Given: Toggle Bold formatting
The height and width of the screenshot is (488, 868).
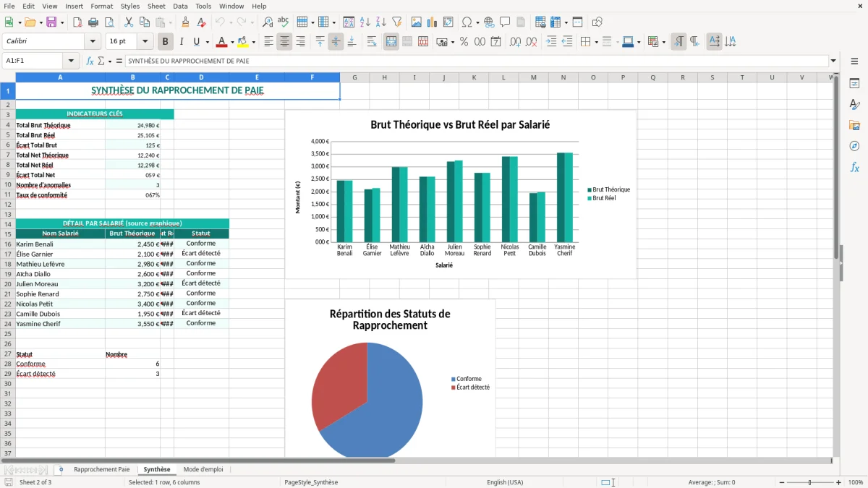Looking at the screenshot, I should (165, 42).
